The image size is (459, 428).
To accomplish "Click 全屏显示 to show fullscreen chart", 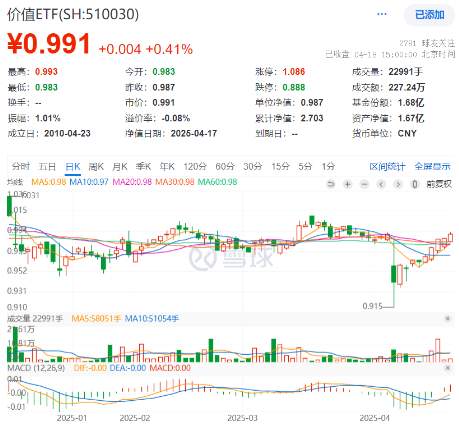I will (432, 166).
